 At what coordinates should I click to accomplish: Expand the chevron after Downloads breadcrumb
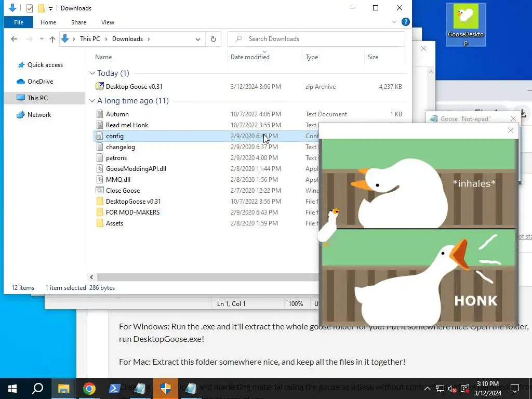point(149,39)
